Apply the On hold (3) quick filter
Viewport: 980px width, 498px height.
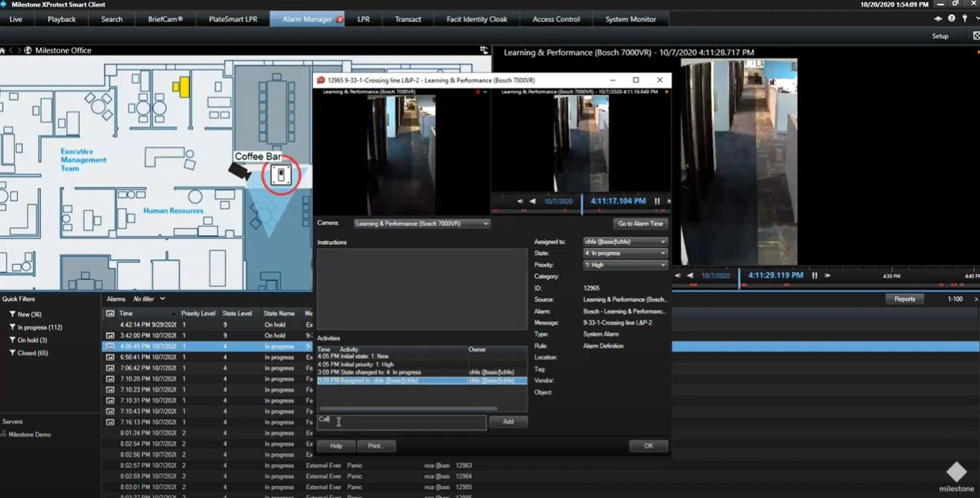(x=32, y=341)
